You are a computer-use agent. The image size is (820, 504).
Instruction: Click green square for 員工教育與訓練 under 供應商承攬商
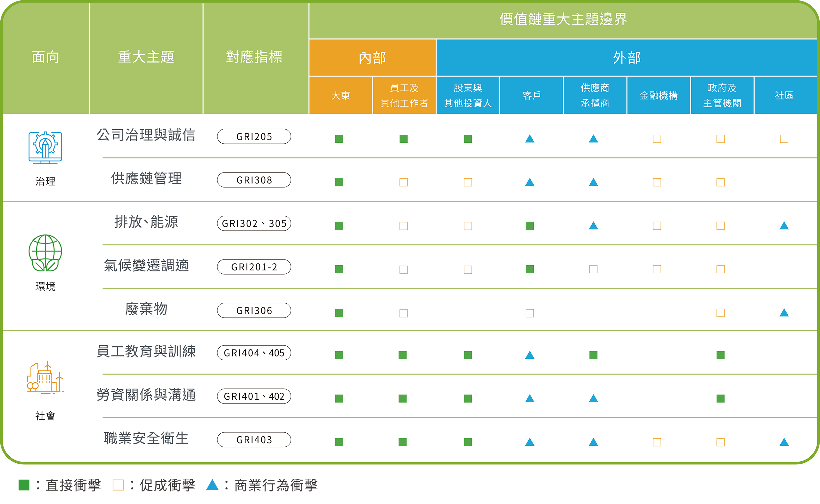tap(593, 355)
